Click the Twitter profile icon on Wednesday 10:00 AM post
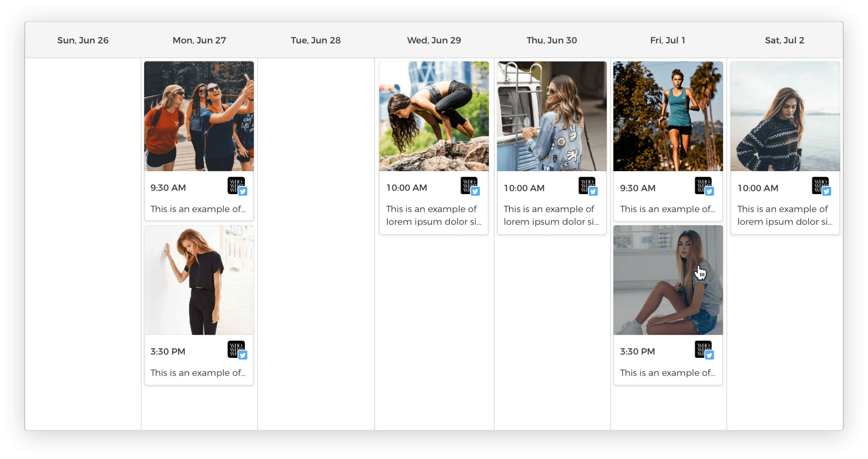Image resolution: width=868 pixels, height=459 pixels. tap(470, 186)
